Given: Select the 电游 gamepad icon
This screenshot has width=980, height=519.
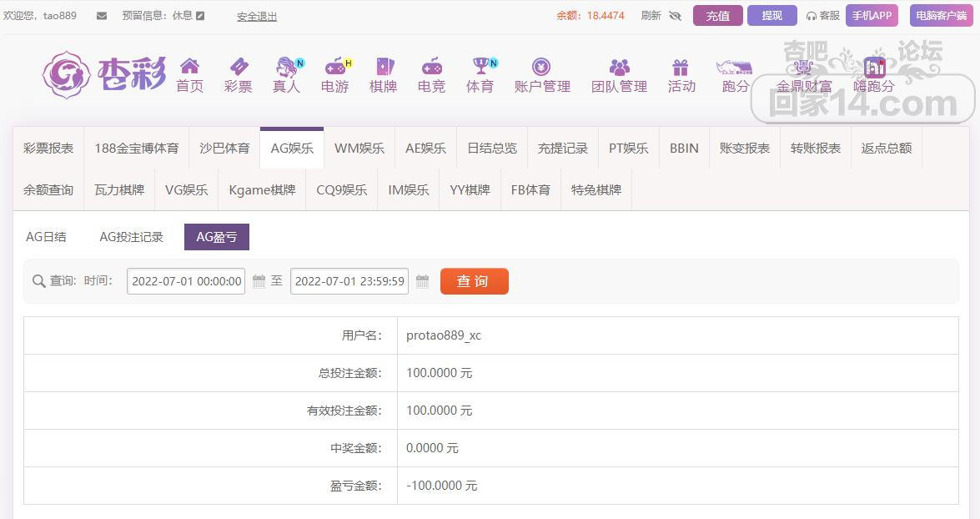Looking at the screenshot, I should coord(335,66).
